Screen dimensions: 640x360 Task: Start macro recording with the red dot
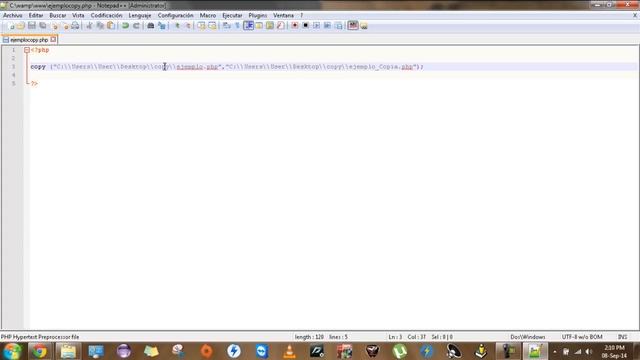(295, 26)
